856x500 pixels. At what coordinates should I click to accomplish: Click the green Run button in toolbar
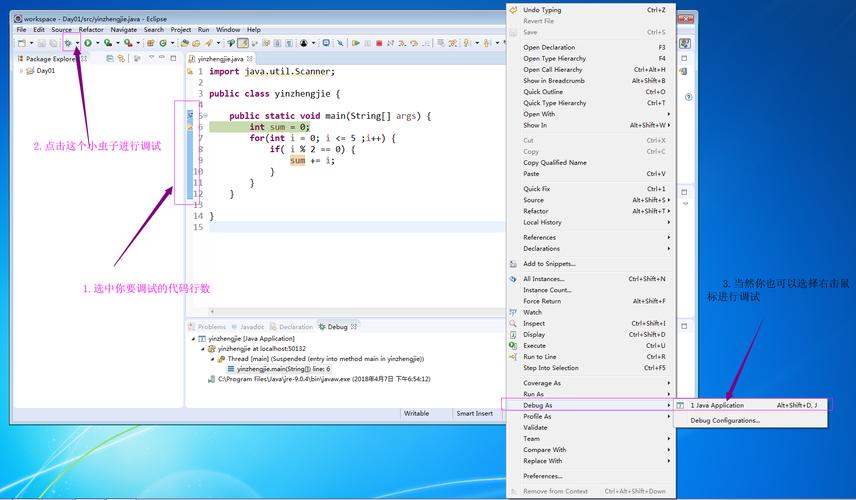pyautogui.click(x=88, y=43)
